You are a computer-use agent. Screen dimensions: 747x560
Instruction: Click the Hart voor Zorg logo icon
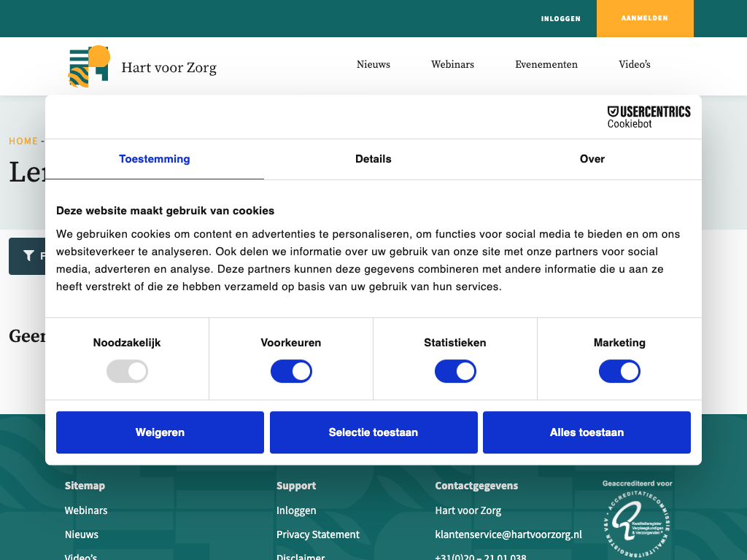89,66
